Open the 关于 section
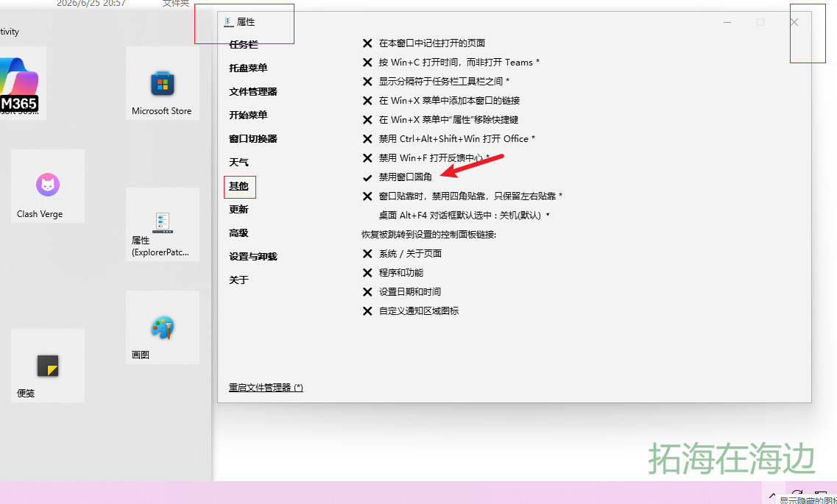 point(239,280)
